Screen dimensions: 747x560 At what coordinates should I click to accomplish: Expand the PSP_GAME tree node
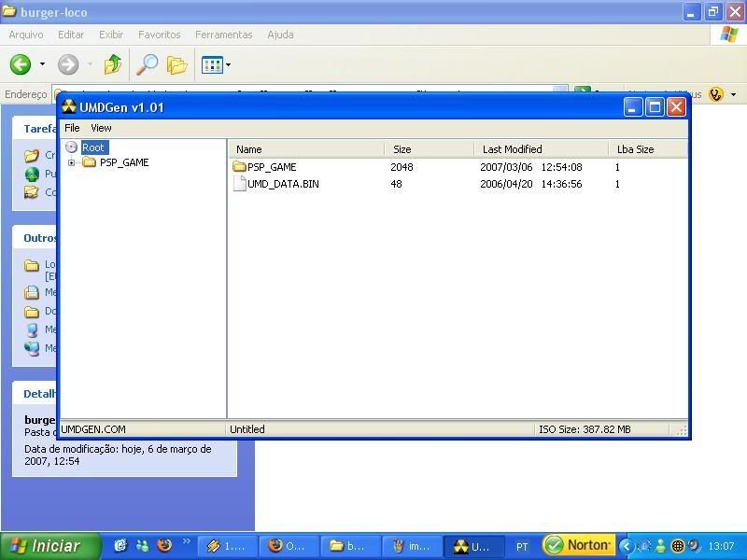click(x=72, y=162)
